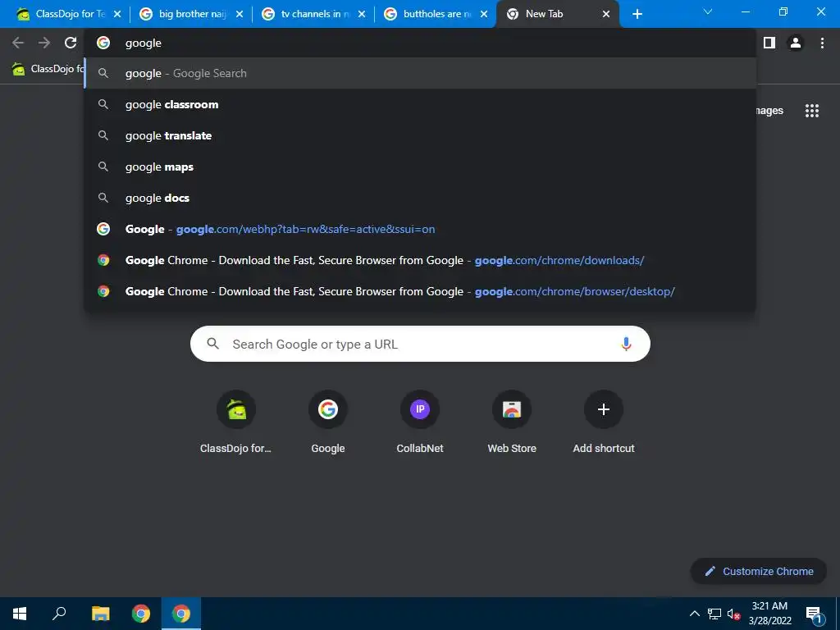Click the Images link on the new tab page

coord(769,111)
